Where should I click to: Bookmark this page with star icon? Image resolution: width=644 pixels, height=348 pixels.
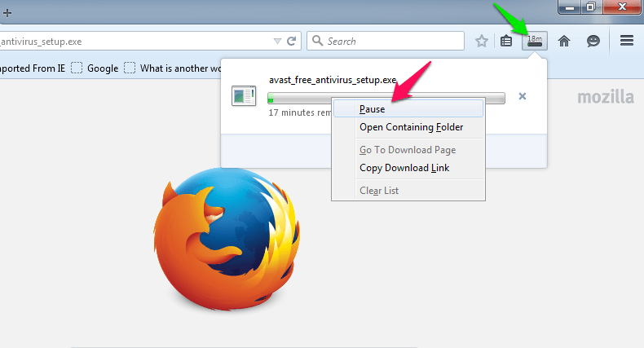(481, 41)
